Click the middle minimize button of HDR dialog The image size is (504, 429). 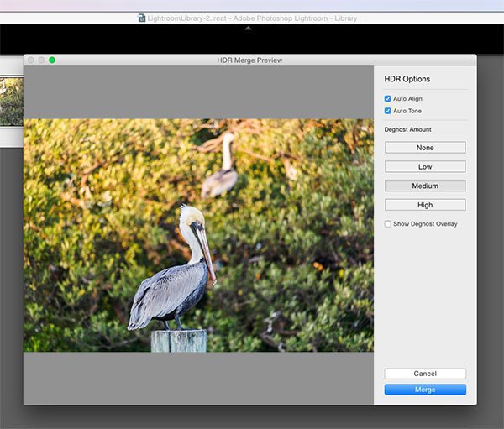tap(41, 60)
